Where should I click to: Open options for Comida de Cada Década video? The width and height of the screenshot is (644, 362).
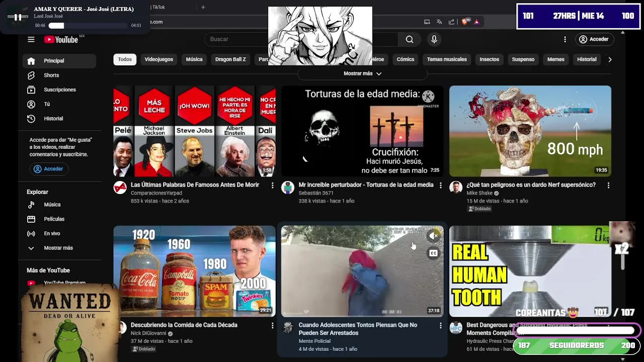point(272,326)
